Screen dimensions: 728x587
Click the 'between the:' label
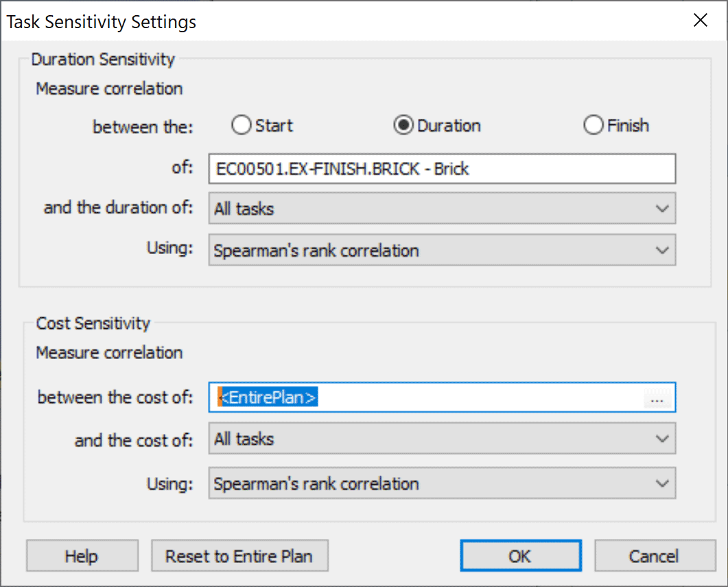(143, 126)
